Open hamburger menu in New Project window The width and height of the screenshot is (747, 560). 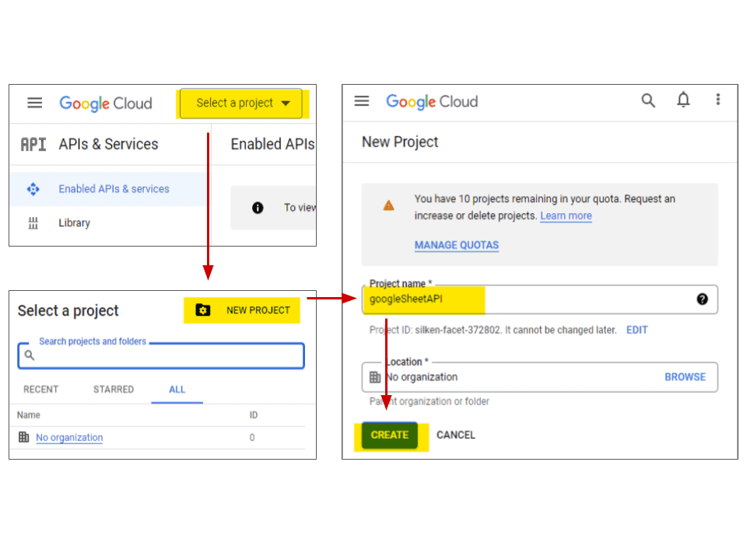tap(362, 101)
